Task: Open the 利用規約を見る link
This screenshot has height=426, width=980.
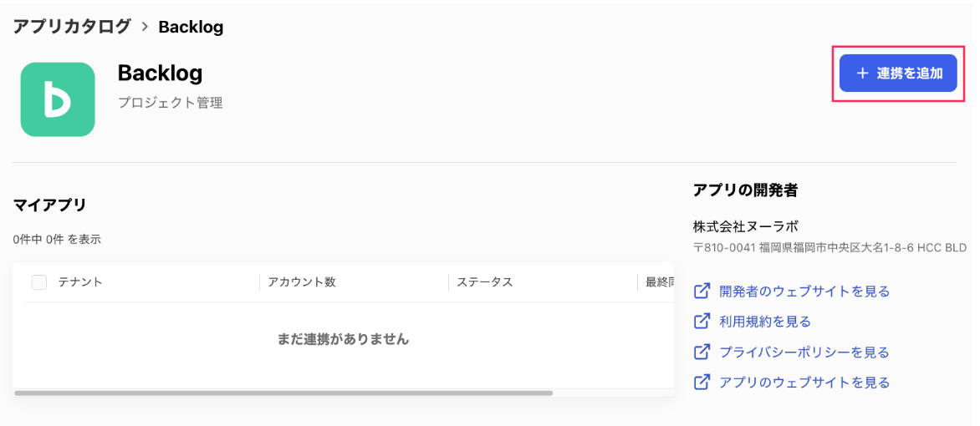Action: pyautogui.click(x=765, y=322)
